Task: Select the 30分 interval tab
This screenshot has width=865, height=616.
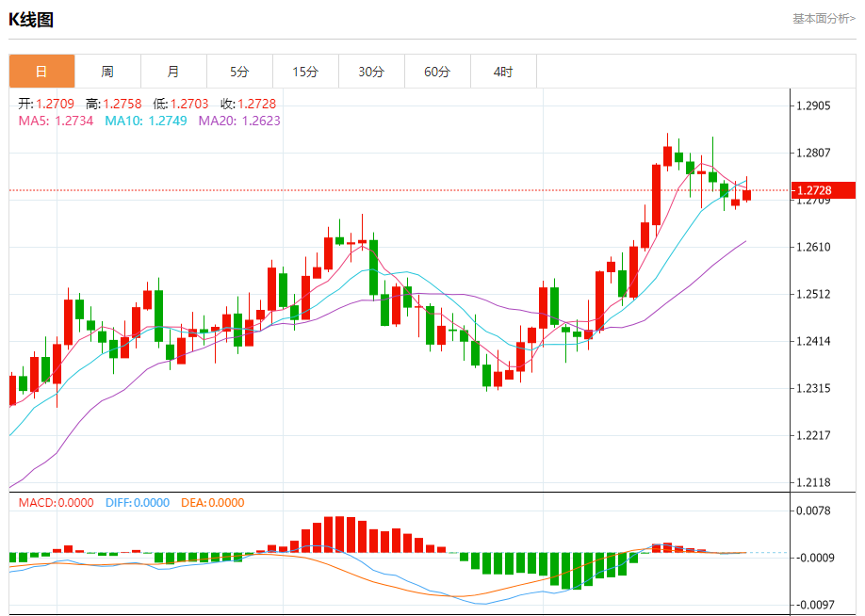Action: coord(371,72)
